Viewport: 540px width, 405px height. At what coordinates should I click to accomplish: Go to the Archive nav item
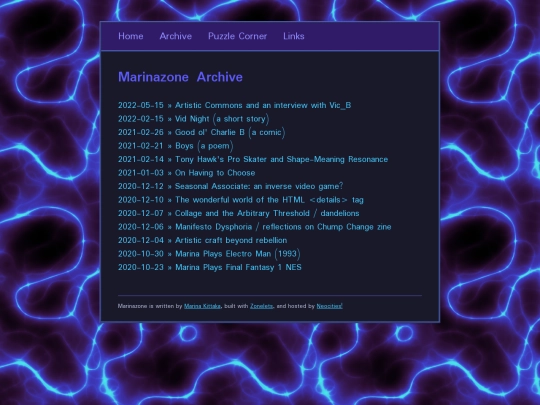[x=176, y=36]
